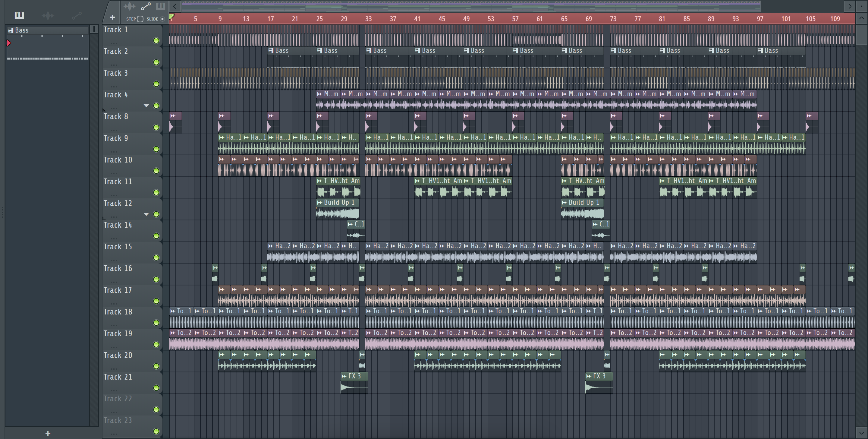
Task: Click the first To..2 clip icon on Track 19
Action: (172, 333)
